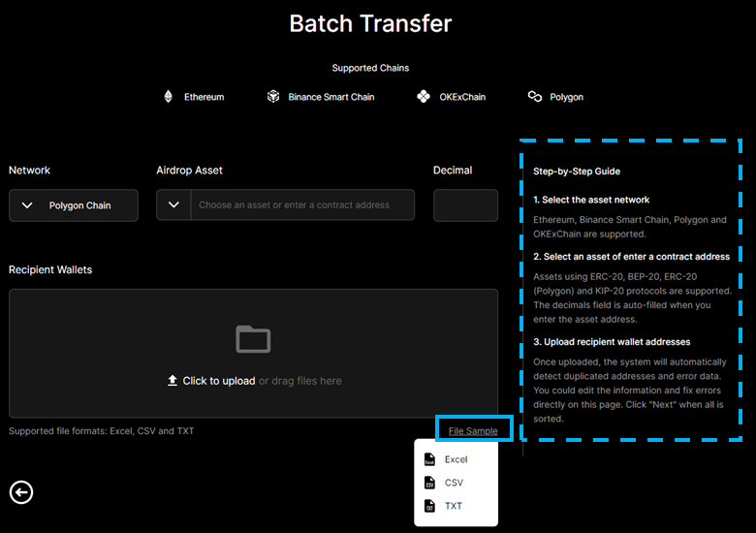Click the Polygon chain logo icon
Image resolution: width=756 pixels, height=533 pixels.
(x=534, y=97)
